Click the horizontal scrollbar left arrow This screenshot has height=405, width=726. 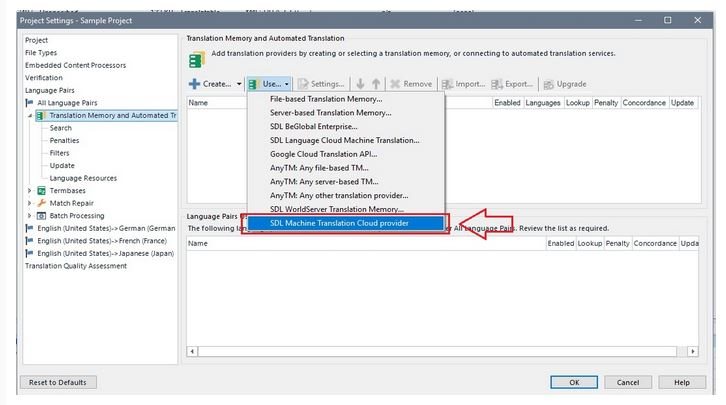192,351
